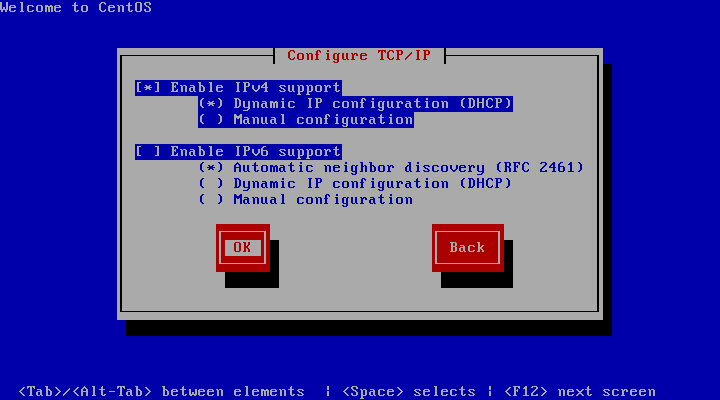The height and width of the screenshot is (400, 720).
Task: Click the <Tab>/<Alt-Tab> between elements hint
Action: pos(161,392)
